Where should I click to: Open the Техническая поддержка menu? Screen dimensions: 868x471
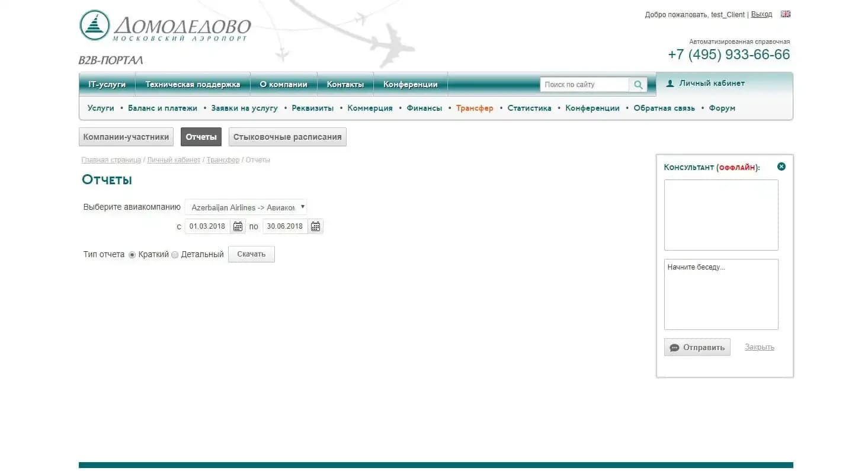click(x=193, y=84)
